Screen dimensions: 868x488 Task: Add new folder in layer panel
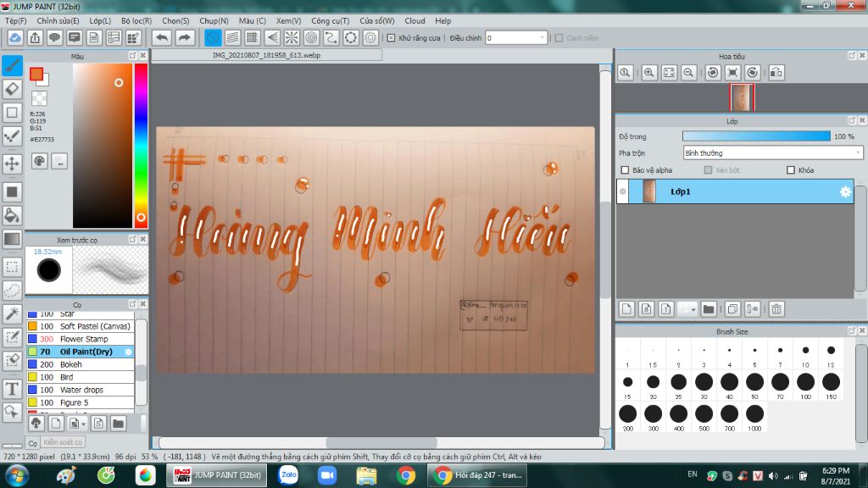click(x=708, y=309)
